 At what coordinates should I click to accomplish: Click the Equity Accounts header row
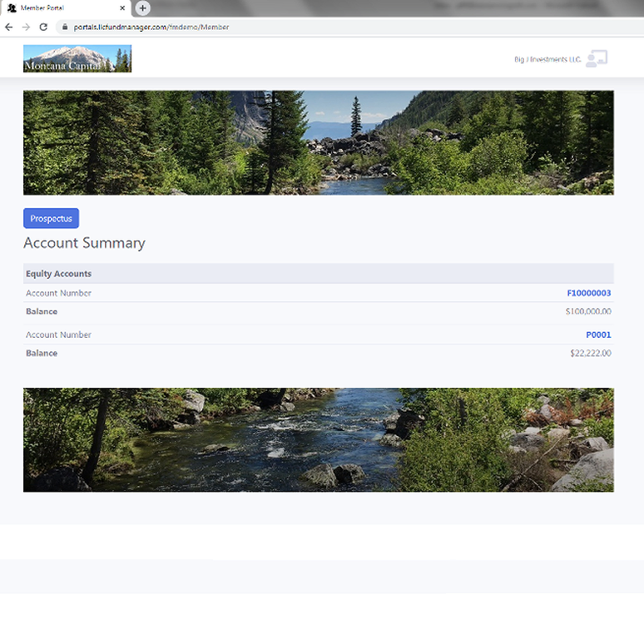coord(319,274)
